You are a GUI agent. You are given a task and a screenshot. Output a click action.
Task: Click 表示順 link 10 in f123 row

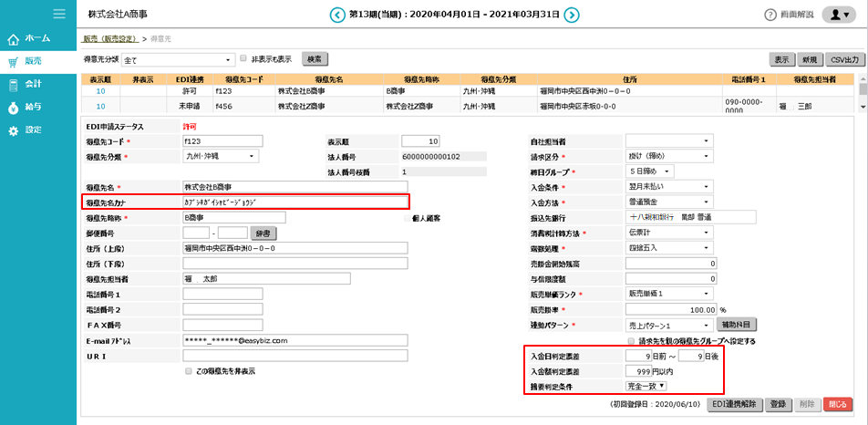click(100, 91)
